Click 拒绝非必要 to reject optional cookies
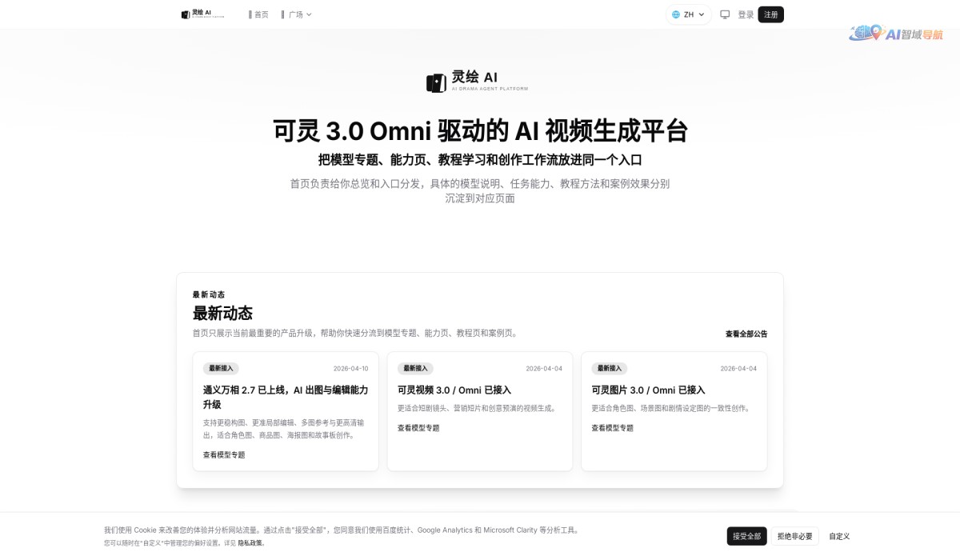 (794, 536)
